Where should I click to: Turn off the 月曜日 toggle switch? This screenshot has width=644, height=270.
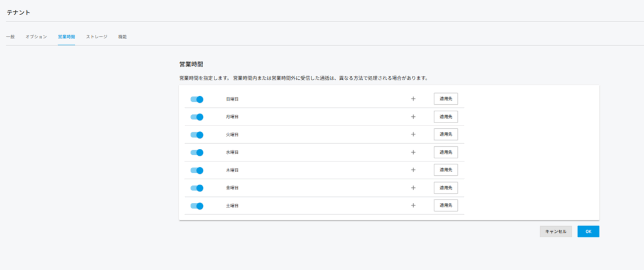[x=197, y=117]
